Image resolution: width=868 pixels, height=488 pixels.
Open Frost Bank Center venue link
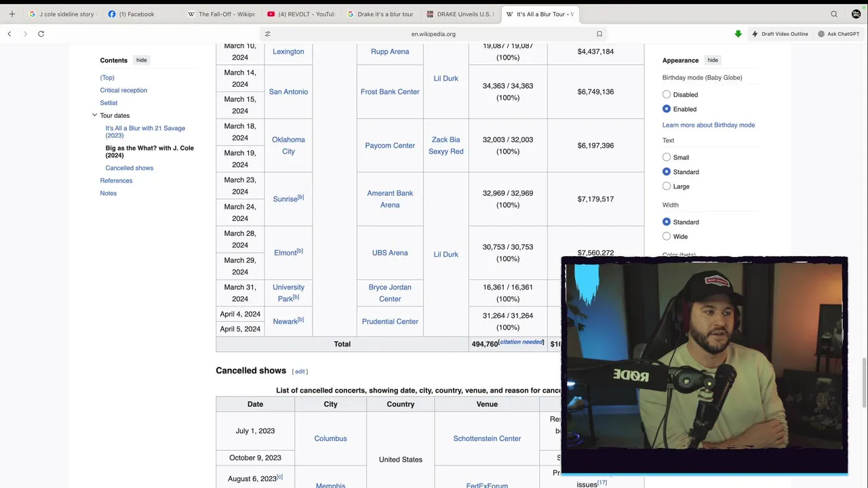pos(390,92)
